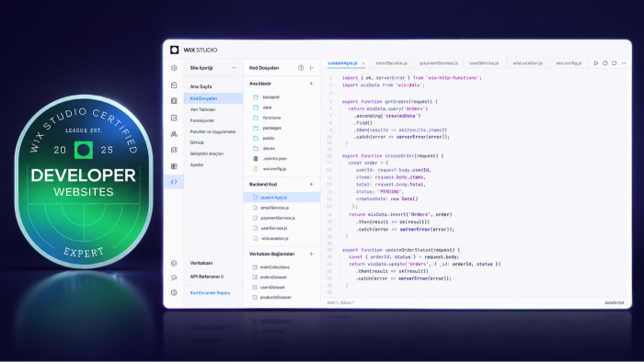Click the JavaScript language label in status bar
The width and height of the screenshot is (644, 362).
pos(614,302)
